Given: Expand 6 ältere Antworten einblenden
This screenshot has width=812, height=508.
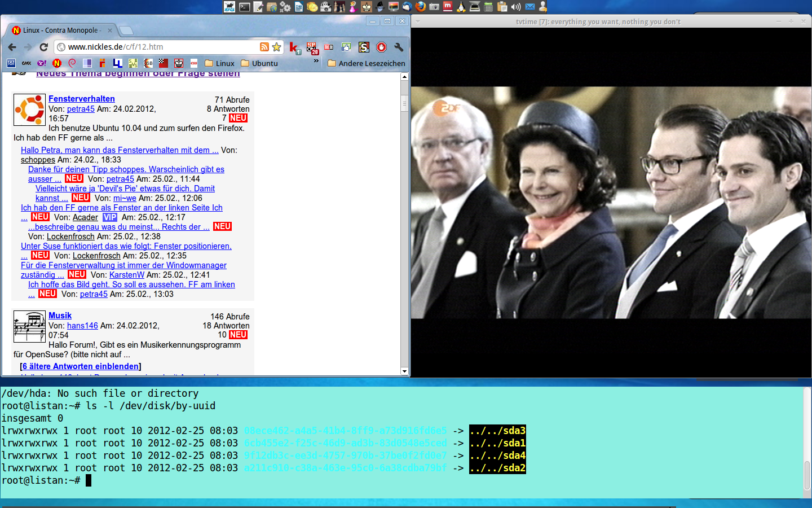Looking at the screenshot, I should [81, 366].
